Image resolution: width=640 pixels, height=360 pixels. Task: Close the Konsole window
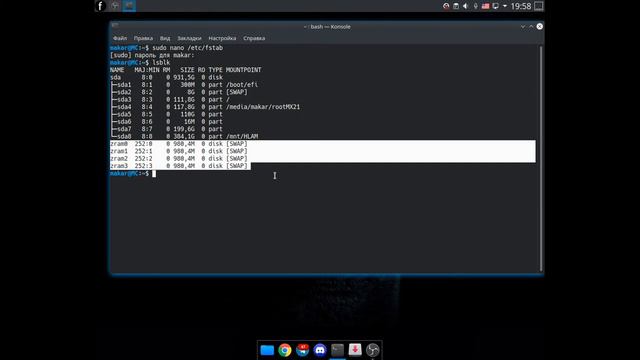point(540,27)
